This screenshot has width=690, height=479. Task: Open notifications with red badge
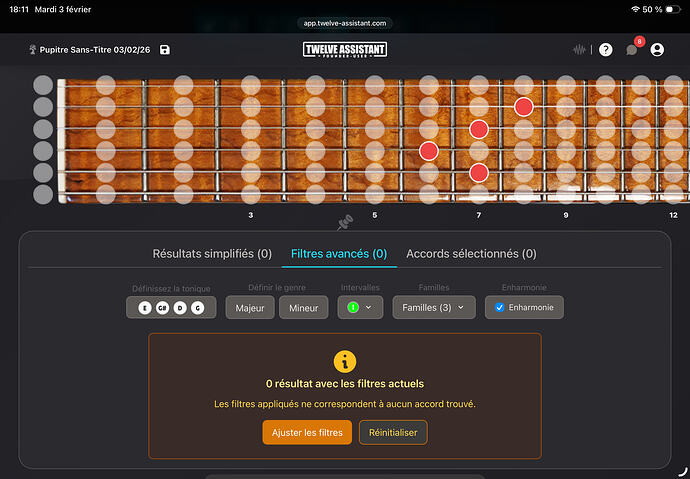click(x=632, y=50)
